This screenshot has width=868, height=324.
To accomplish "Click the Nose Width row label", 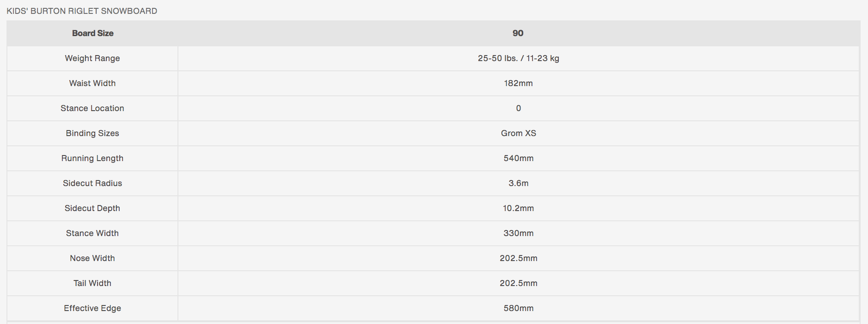I will 92,258.
